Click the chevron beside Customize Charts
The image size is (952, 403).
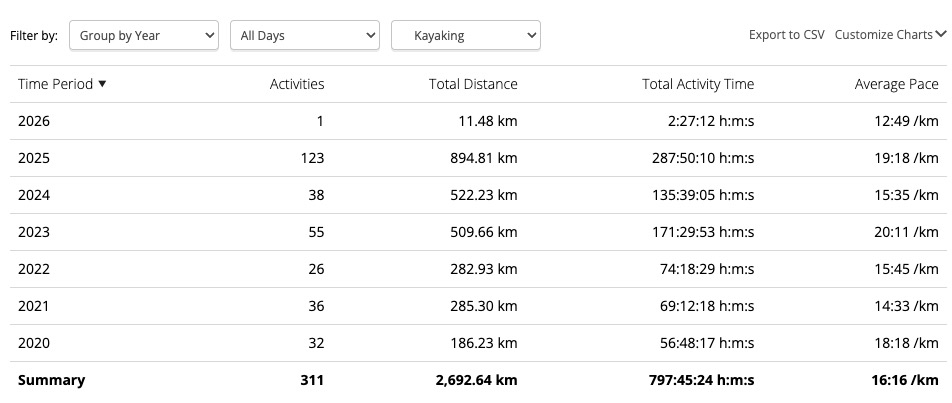tap(940, 35)
